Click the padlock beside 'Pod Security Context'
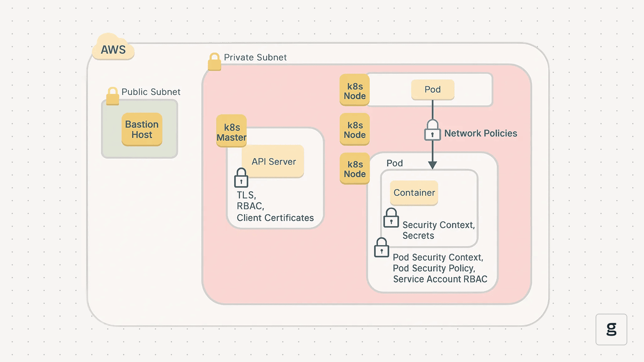Viewport: 644px width, 362px height. (381, 247)
